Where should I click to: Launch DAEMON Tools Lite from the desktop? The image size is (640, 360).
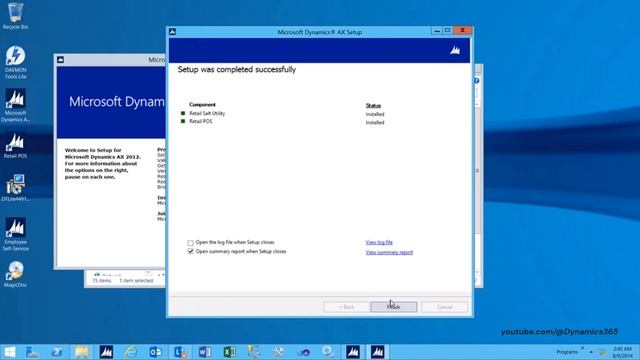coord(16,62)
